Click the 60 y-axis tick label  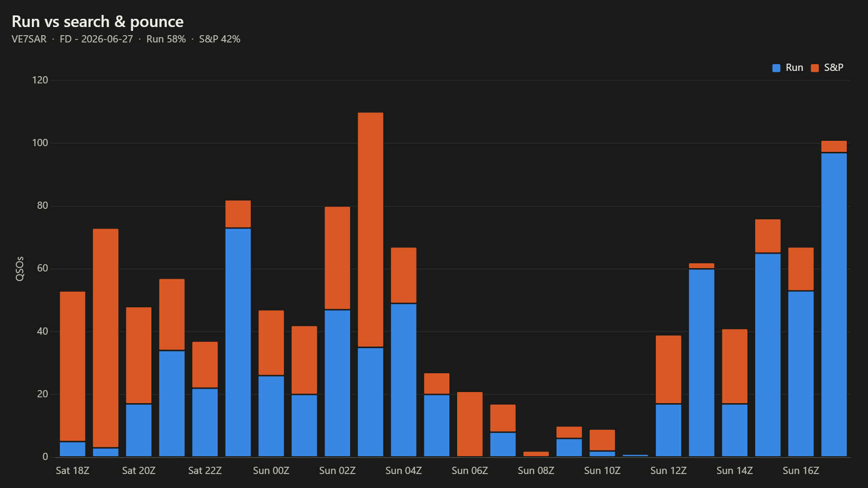click(42, 268)
